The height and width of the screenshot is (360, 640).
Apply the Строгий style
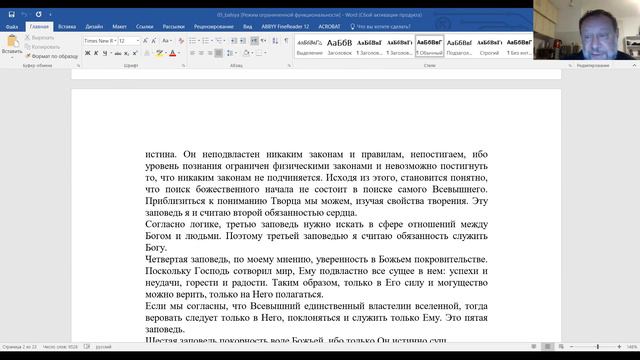[489, 46]
